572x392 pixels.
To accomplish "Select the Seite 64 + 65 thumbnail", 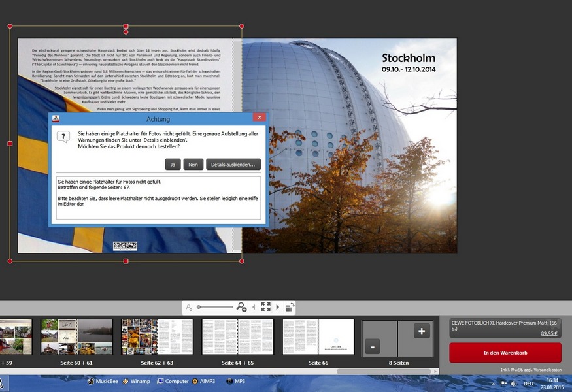I will pyautogui.click(x=237, y=337).
